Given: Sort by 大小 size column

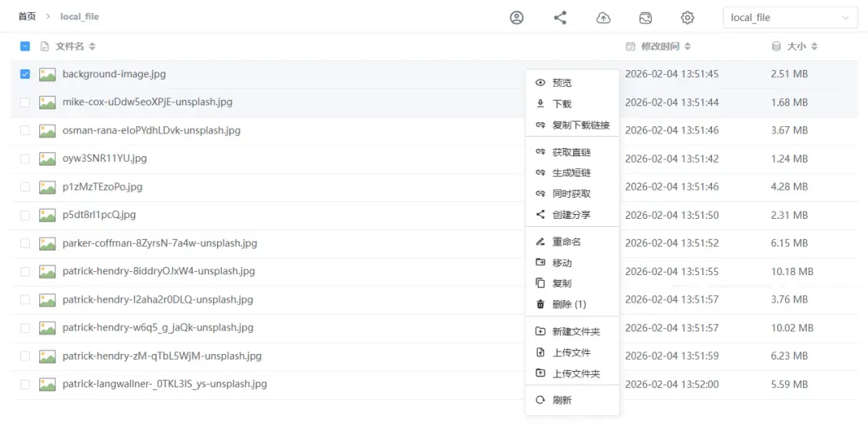Looking at the screenshot, I should (x=814, y=47).
